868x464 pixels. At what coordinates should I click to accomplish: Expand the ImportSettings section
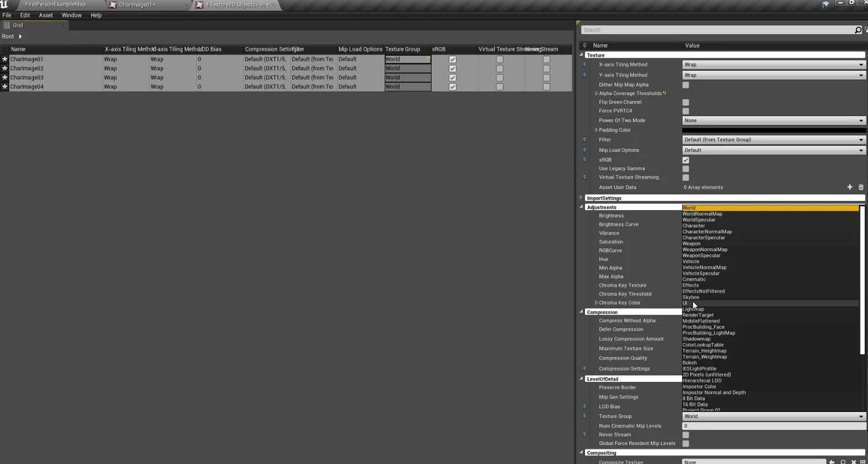click(582, 198)
